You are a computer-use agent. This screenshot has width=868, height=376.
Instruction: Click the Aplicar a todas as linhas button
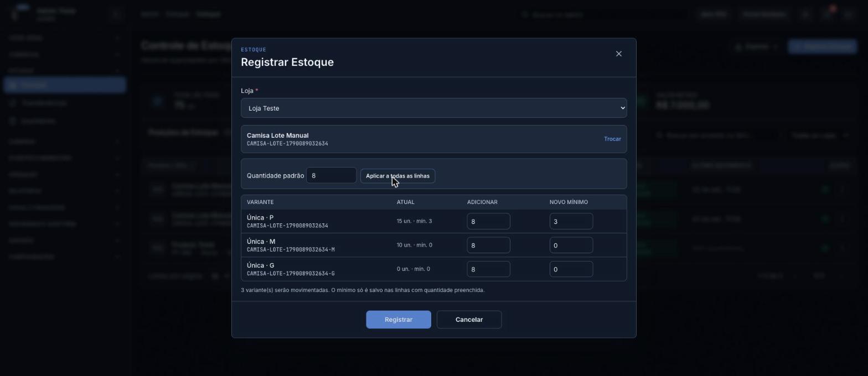pos(397,176)
